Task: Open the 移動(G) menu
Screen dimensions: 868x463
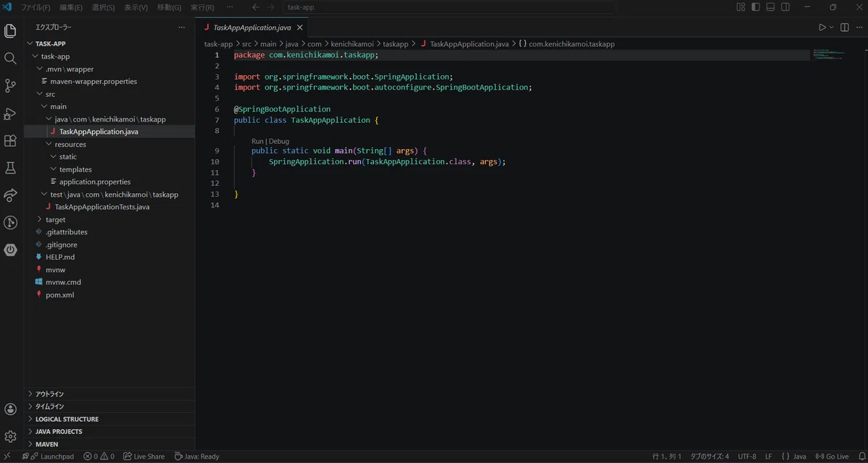Action: coord(169,7)
